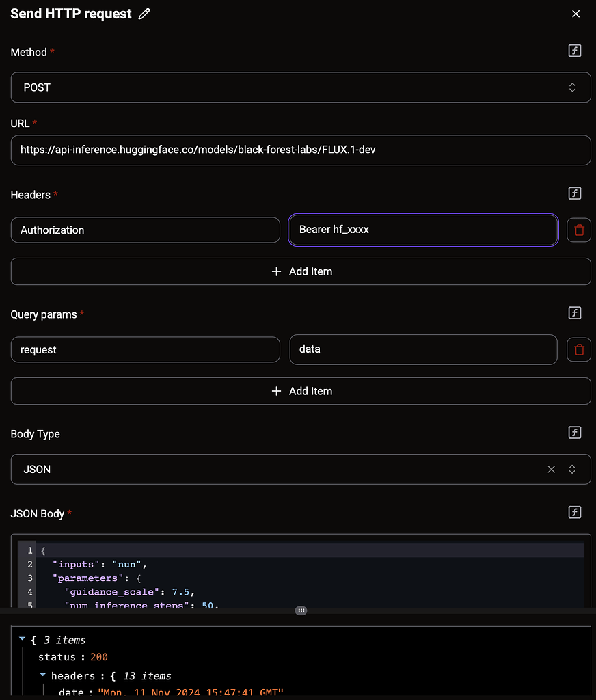Click the data query parameter value field
The height and width of the screenshot is (700, 596).
coord(423,349)
